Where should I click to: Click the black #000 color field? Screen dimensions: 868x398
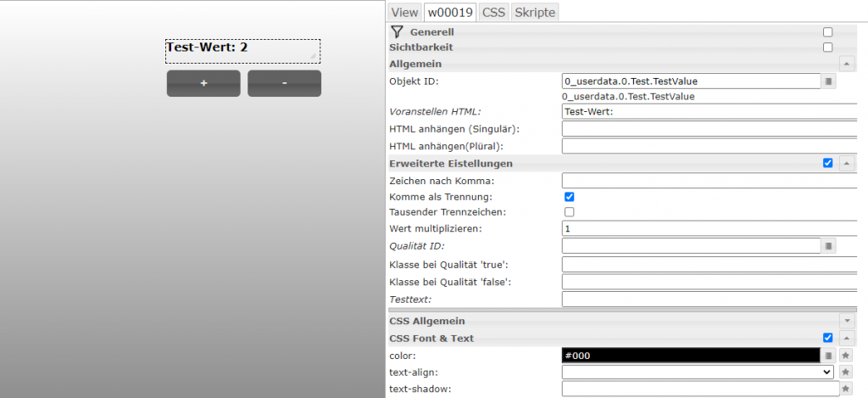click(691, 356)
